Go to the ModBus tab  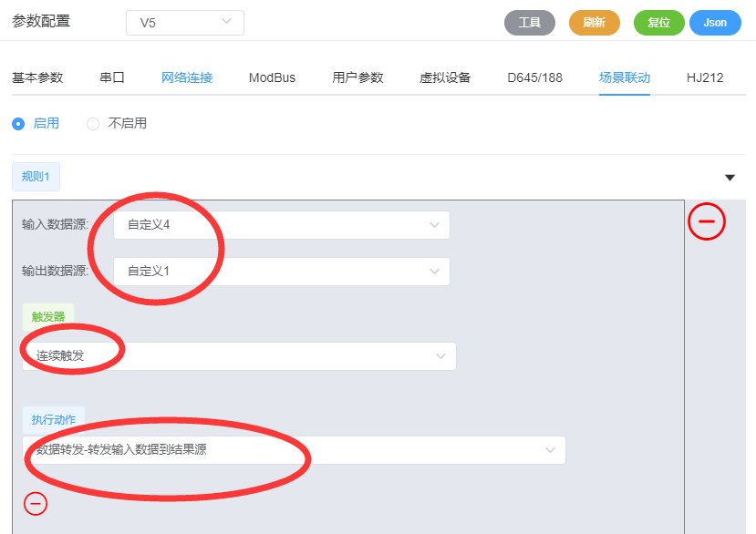[x=272, y=77]
